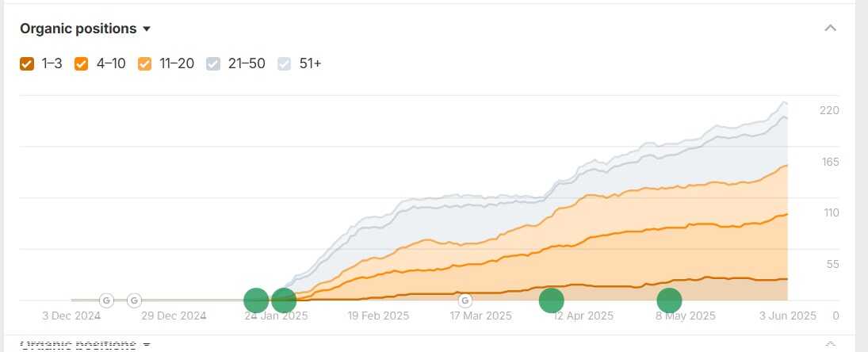Collapse the Organic positions panel chevron
Screen dimensions: 868x352
(x=831, y=29)
